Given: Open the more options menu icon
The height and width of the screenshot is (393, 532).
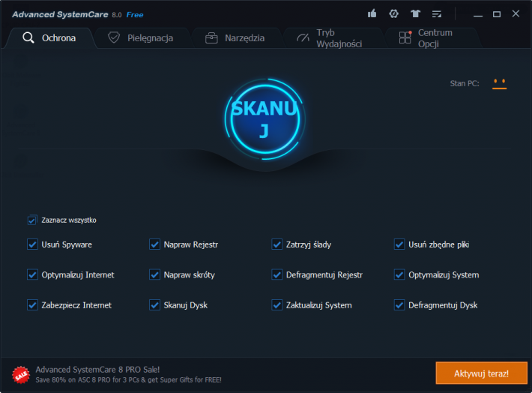Looking at the screenshot, I should coord(437,14).
